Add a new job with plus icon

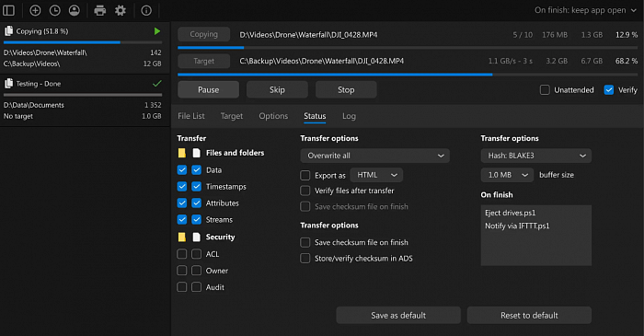click(35, 10)
